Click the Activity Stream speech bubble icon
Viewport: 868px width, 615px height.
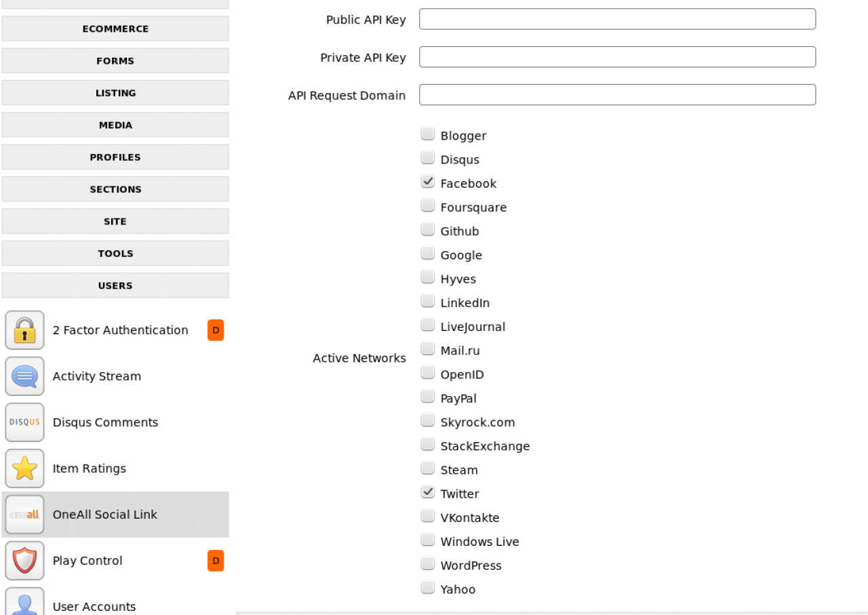point(24,376)
